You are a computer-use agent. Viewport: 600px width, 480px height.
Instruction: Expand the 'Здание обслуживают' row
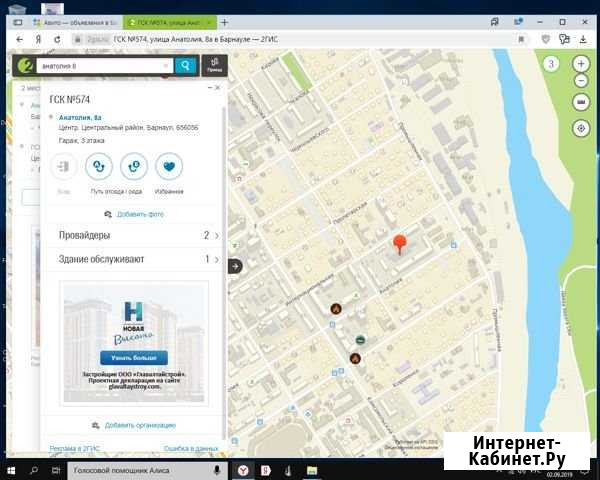[134, 259]
